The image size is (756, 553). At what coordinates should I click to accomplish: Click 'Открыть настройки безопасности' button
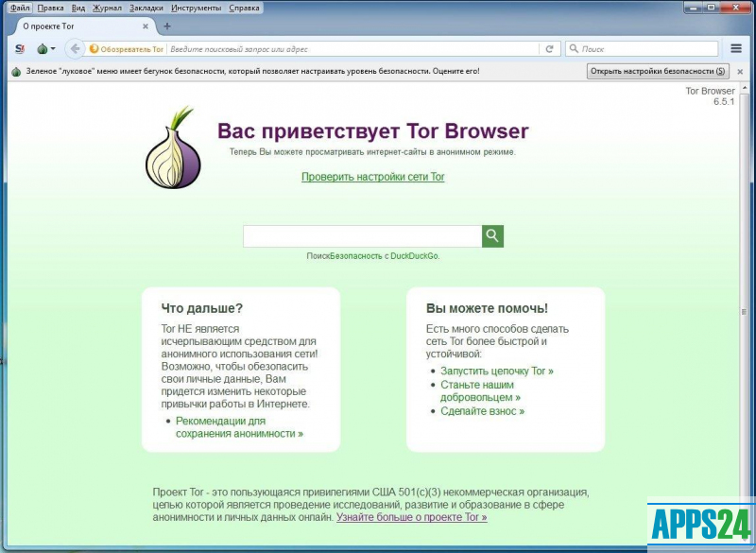click(658, 71)
